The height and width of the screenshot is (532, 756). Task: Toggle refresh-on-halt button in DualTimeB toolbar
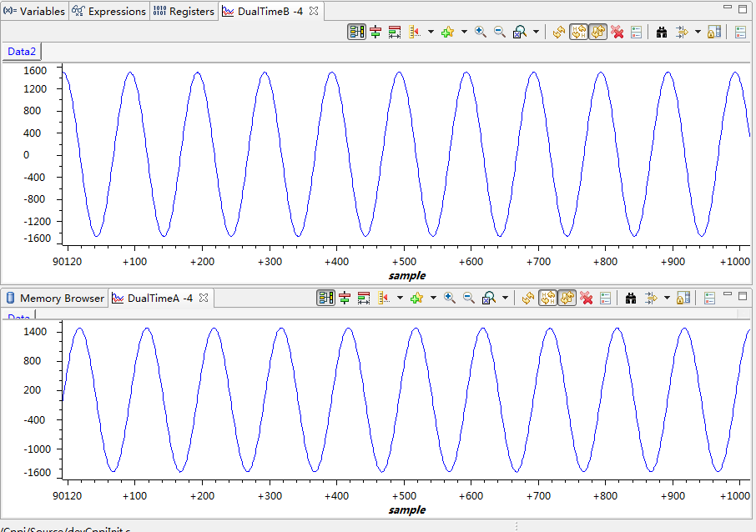[x=578, y=33]
